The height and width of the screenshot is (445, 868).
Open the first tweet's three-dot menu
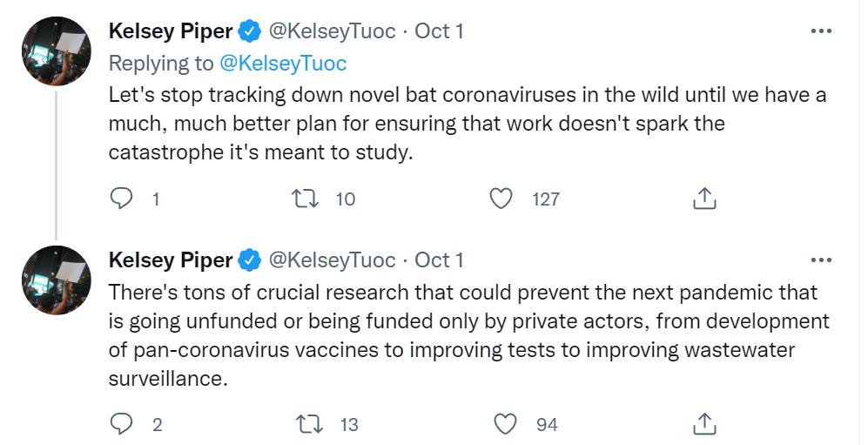[x=821, y=31]
